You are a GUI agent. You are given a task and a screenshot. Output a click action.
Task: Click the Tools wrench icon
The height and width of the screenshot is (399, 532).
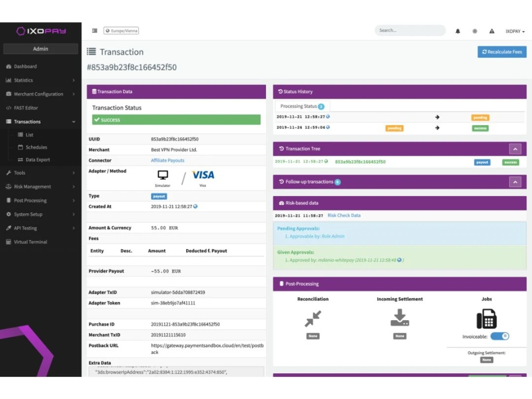coord(8,173)
